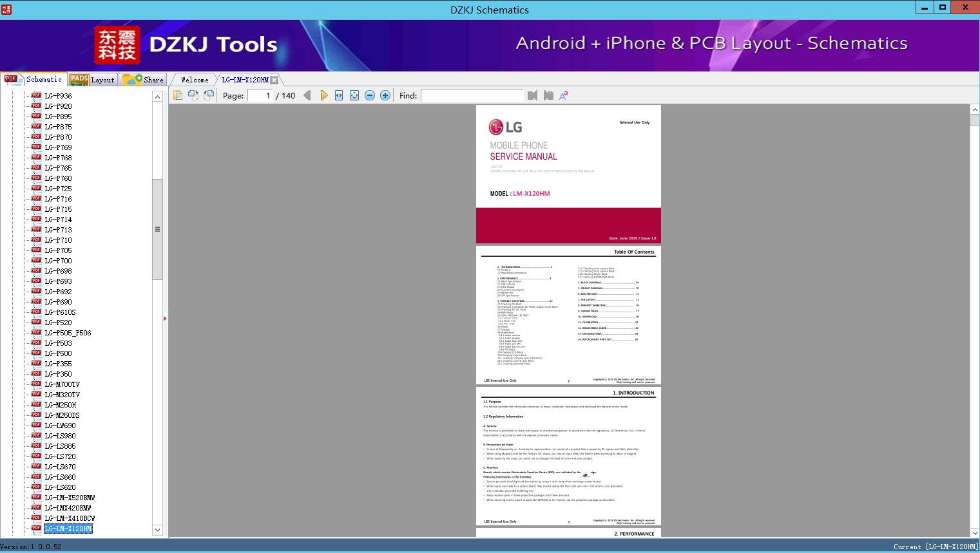Toggle the match case icon
The height and width of the screenshot is (553, 980).
pyautogui.click(x=564, y=95)
